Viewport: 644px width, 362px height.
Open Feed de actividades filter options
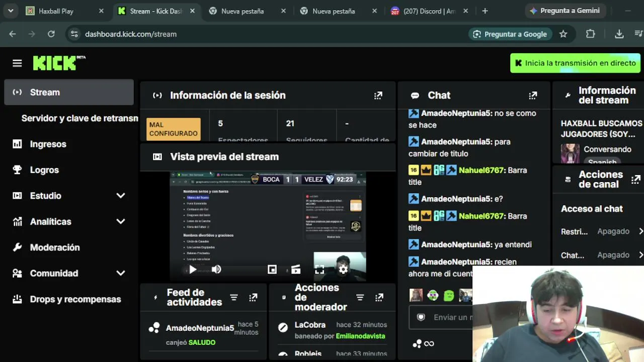234,298
